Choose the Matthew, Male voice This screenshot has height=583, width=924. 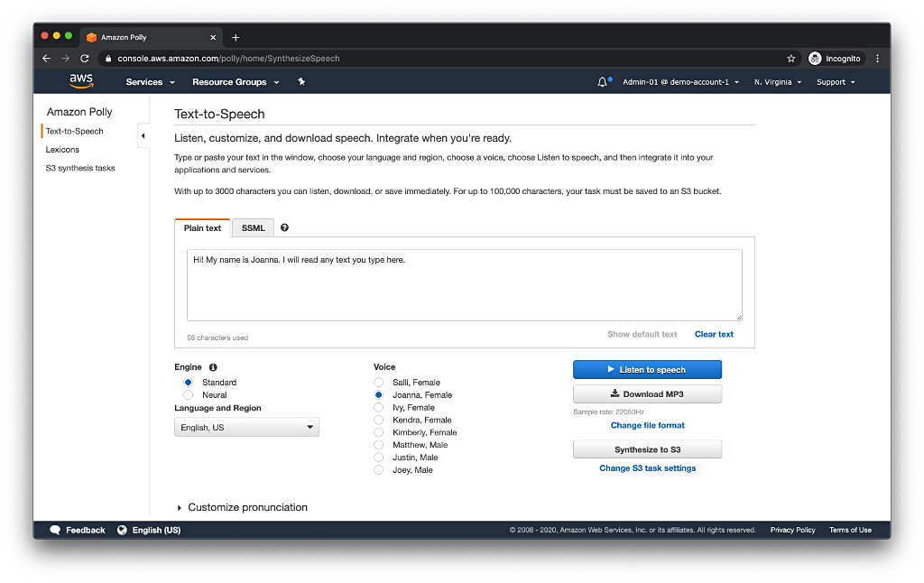(x=378, y=445)
